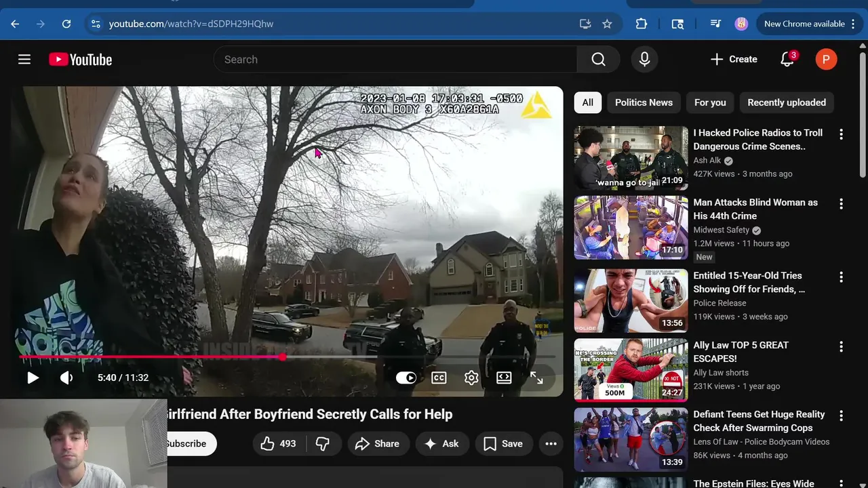Click the progress bar scrubber handle
868x488 pixels.
[282, 357]
